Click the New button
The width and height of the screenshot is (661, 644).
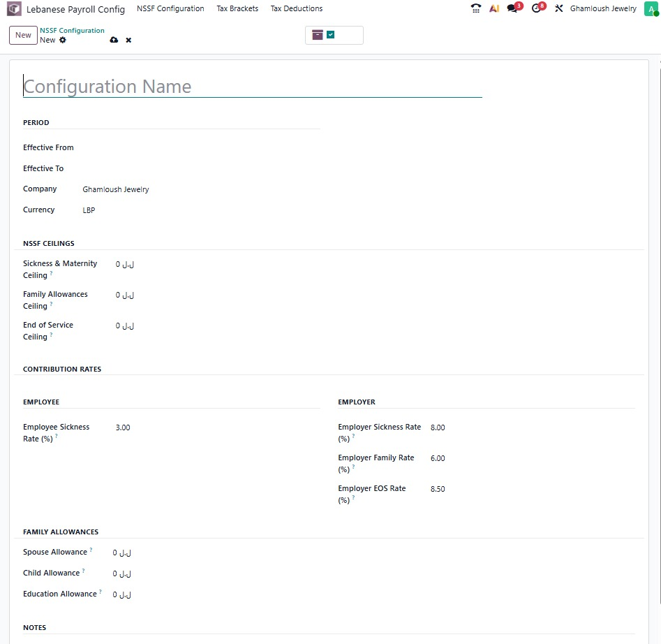pos(23,35)
